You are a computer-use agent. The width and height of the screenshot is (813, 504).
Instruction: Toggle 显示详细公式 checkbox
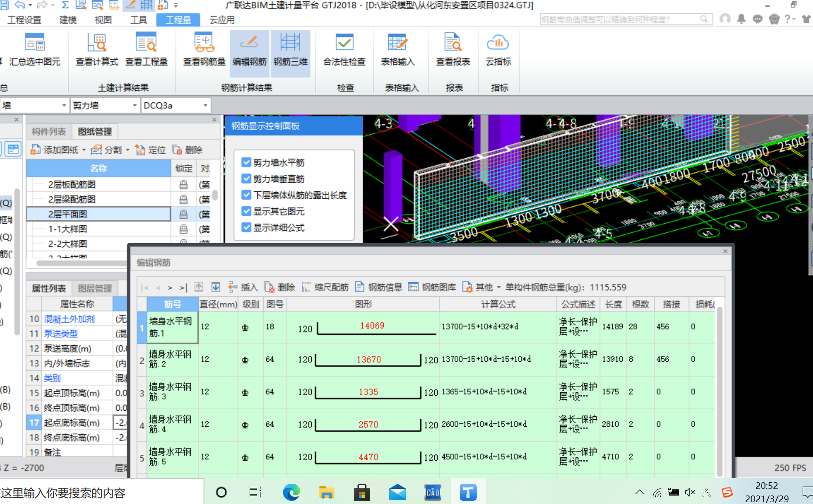coord(246,228)
